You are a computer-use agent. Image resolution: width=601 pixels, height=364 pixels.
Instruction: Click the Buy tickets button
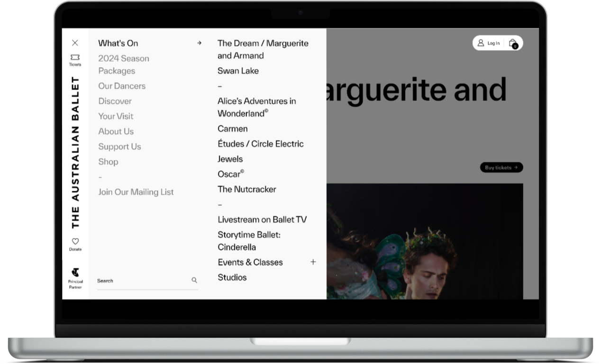(x=501, y=167)
